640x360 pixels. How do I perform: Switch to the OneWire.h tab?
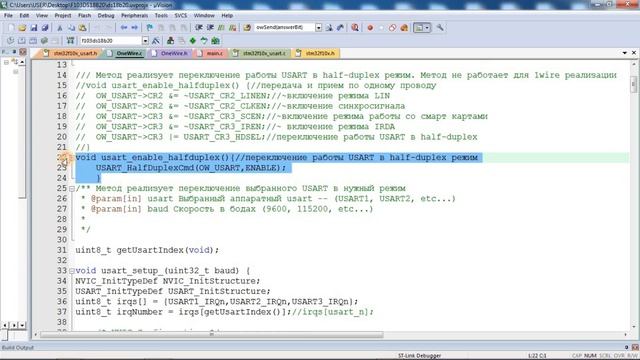tap(170, 53)
